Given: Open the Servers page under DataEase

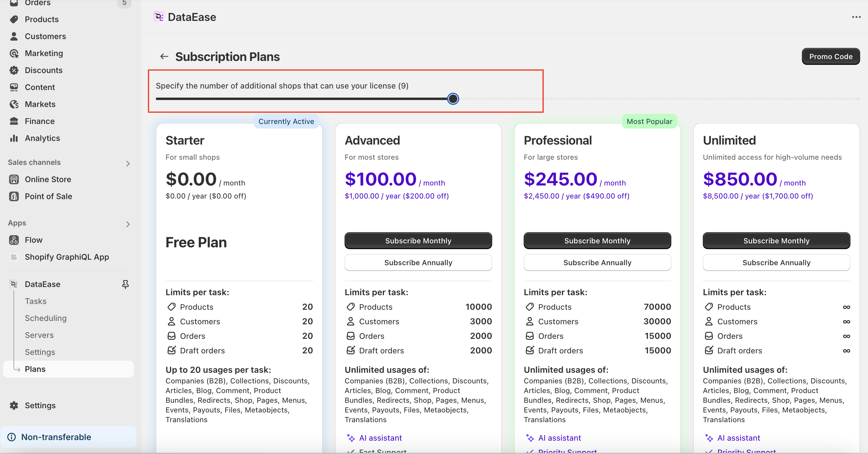Looking at the screenshot, I should click(39, 335).
